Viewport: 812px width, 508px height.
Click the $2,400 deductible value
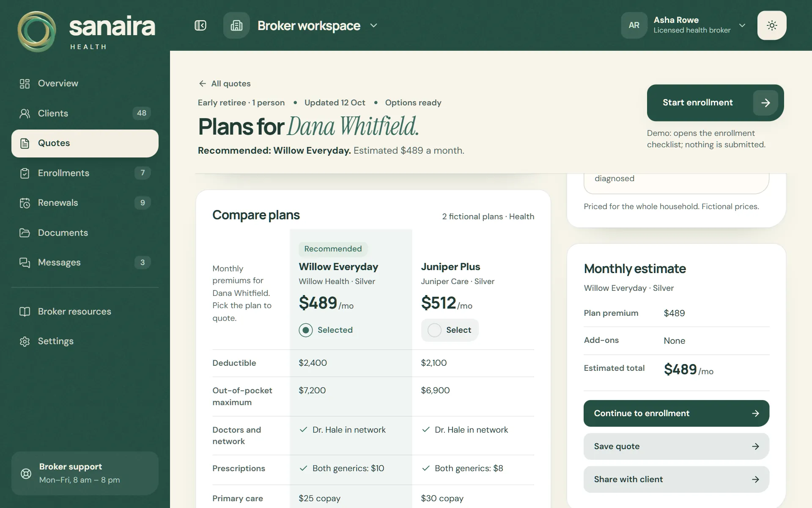[x=313, y=363]
